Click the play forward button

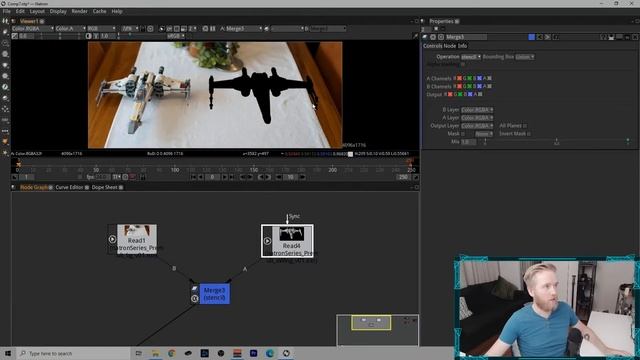[224, 177]
